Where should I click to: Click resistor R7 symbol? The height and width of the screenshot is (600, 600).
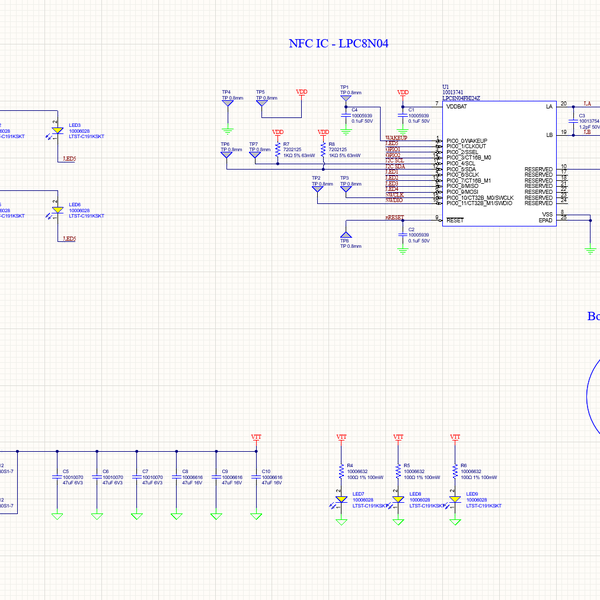coord(278,150)
